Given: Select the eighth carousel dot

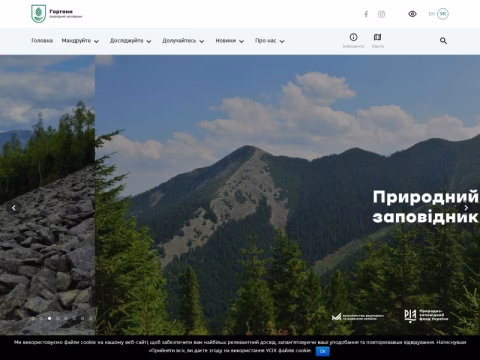Looking at the screenshot, I should point(90,318).
